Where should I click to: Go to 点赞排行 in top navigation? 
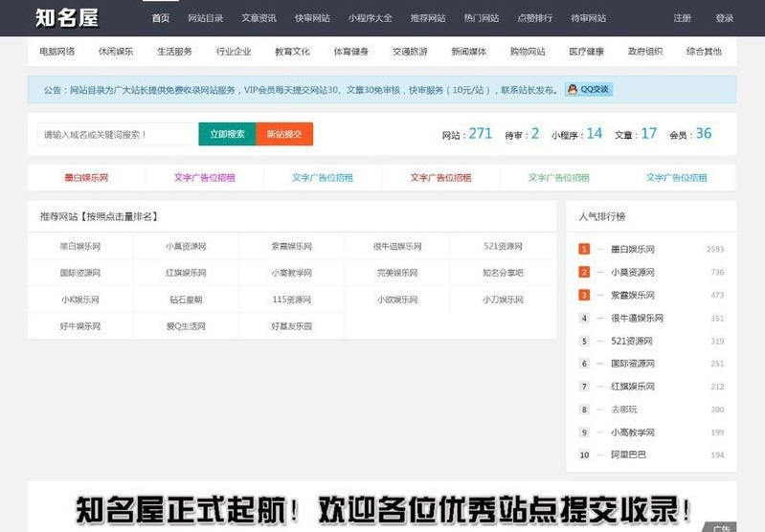click(534, 18)
